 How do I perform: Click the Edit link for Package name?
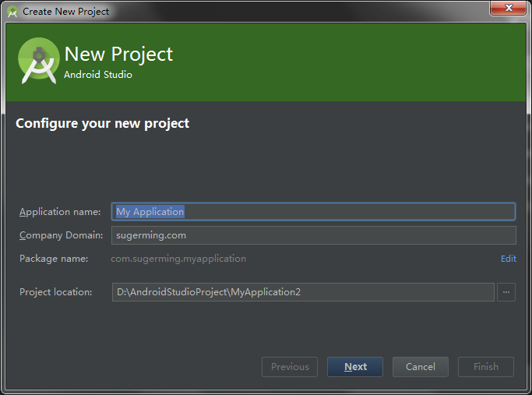pos(509,259)
